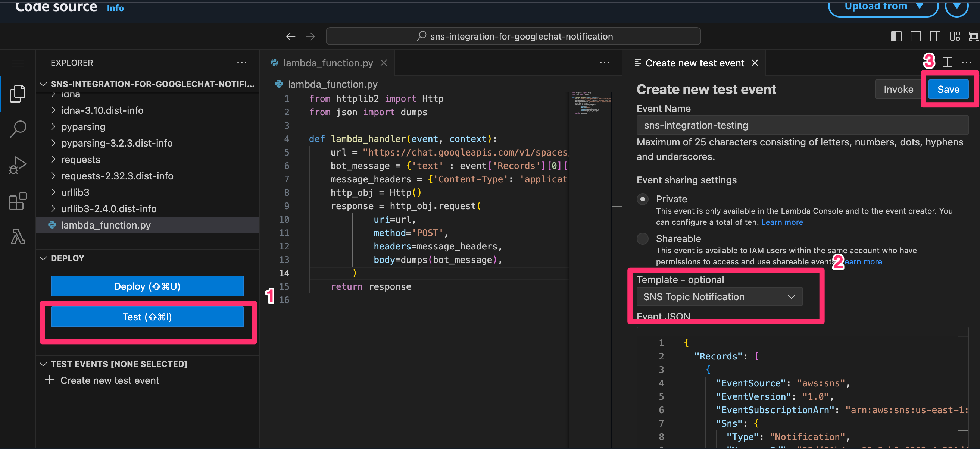Toggle bottom panel layout icon
The height and width of the screenshot is (449, 980).
(916, 36)
